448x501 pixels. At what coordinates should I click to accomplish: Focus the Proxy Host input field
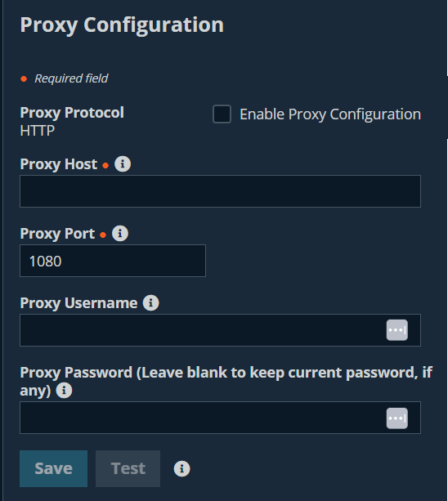pyautogui.click(x=220, y=191)
